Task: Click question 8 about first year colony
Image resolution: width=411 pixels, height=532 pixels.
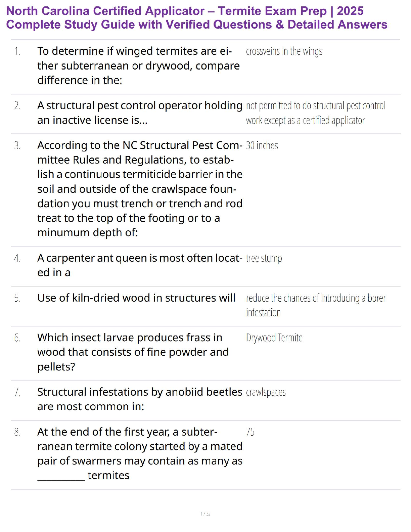Action: pos(139,453)
